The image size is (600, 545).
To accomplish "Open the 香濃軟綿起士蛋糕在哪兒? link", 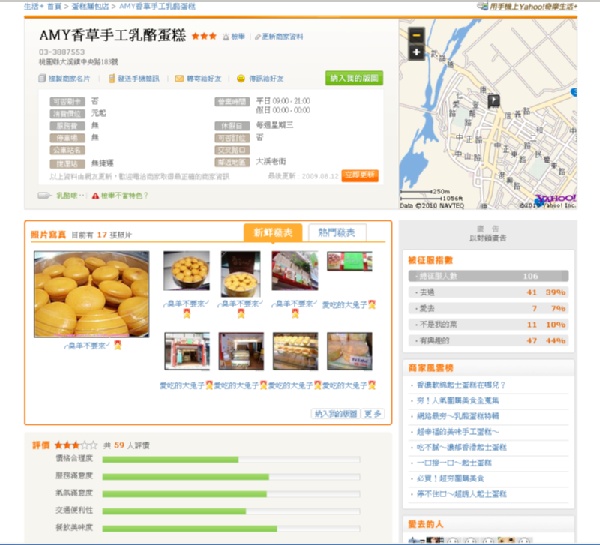I will 461,385.
